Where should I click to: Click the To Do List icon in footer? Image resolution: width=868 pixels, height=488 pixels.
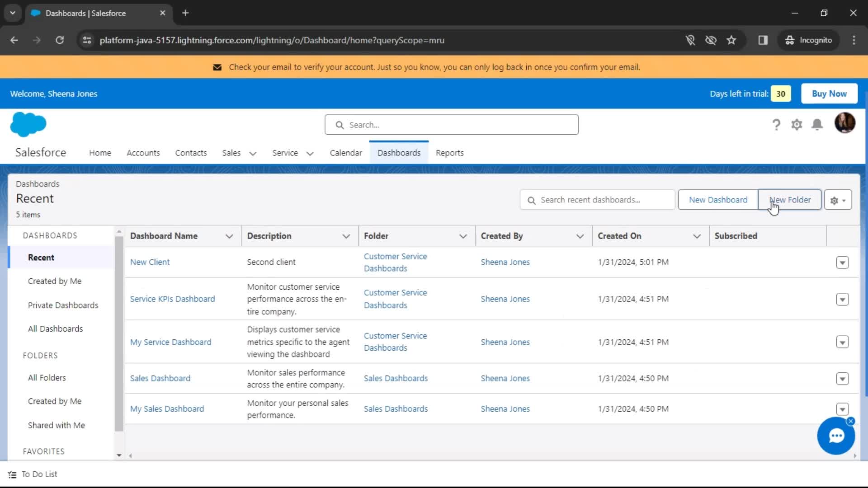click(x=12, y=474)
